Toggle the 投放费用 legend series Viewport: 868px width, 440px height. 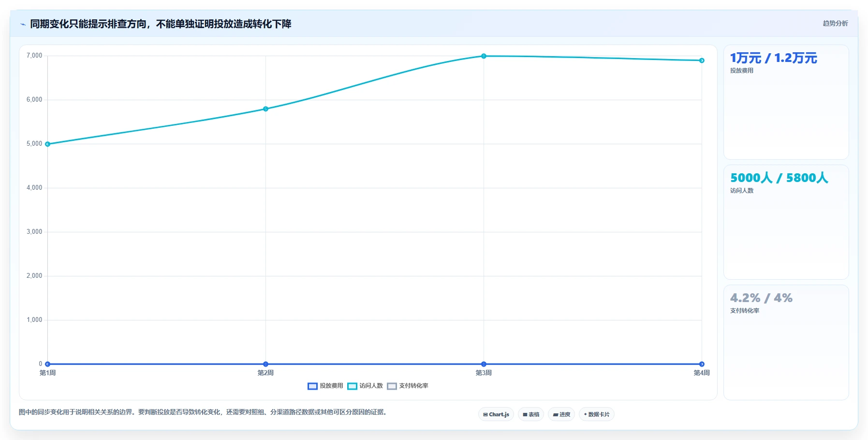(x=325, y=386)
